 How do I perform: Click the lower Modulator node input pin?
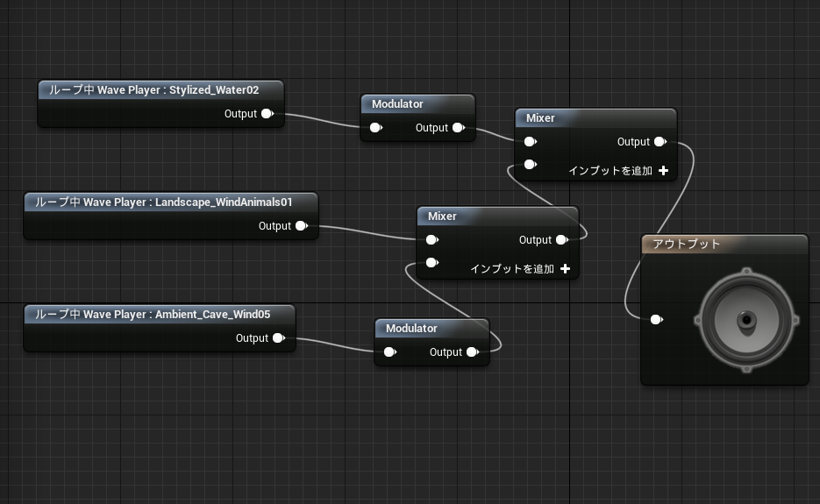[x=390, y=352]
